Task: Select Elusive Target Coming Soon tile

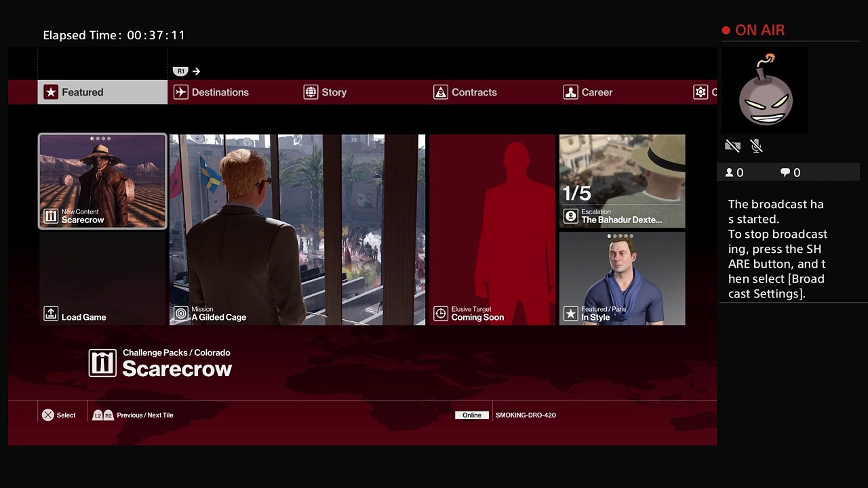Action: (x=492, y=230)
